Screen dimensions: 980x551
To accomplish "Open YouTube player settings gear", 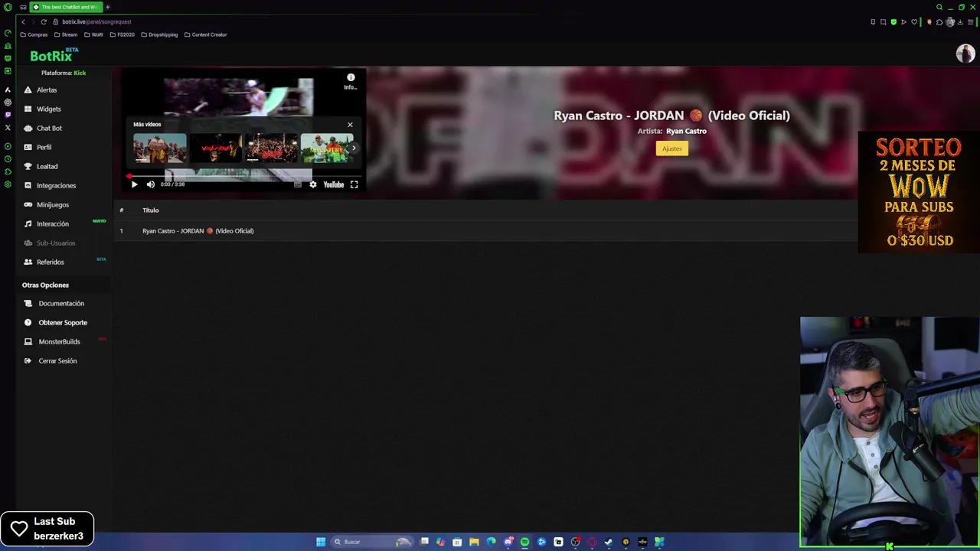I will (312, 184).
